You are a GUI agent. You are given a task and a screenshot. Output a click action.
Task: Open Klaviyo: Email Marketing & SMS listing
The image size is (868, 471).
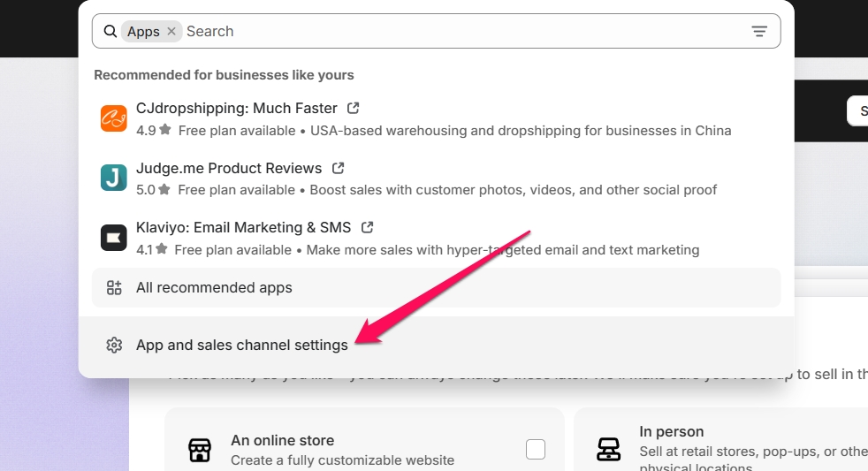[244, 227]
